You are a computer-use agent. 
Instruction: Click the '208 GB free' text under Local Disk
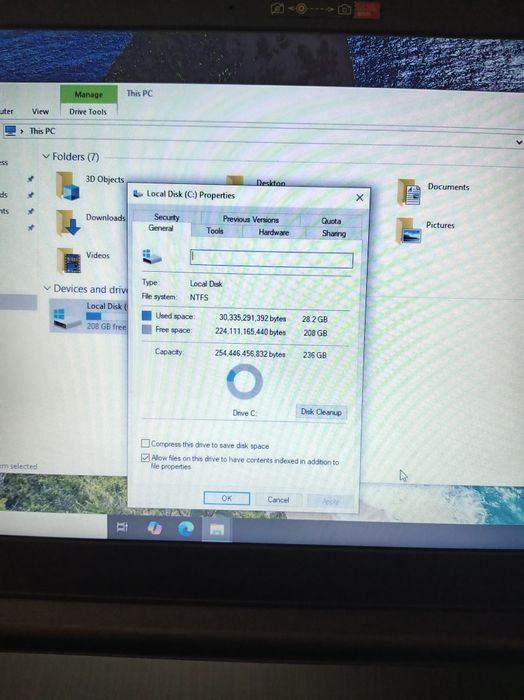(107, 326)
